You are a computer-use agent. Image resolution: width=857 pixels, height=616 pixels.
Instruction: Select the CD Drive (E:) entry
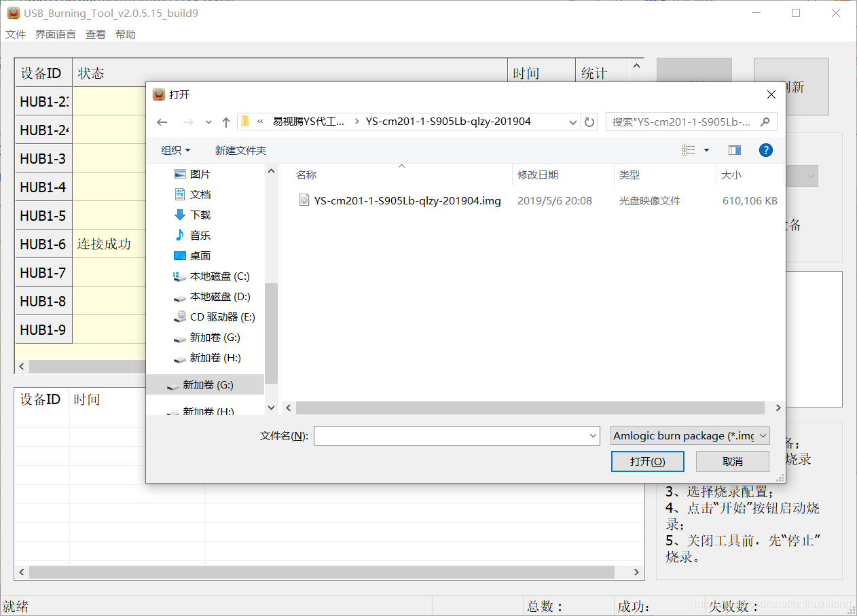221,317
